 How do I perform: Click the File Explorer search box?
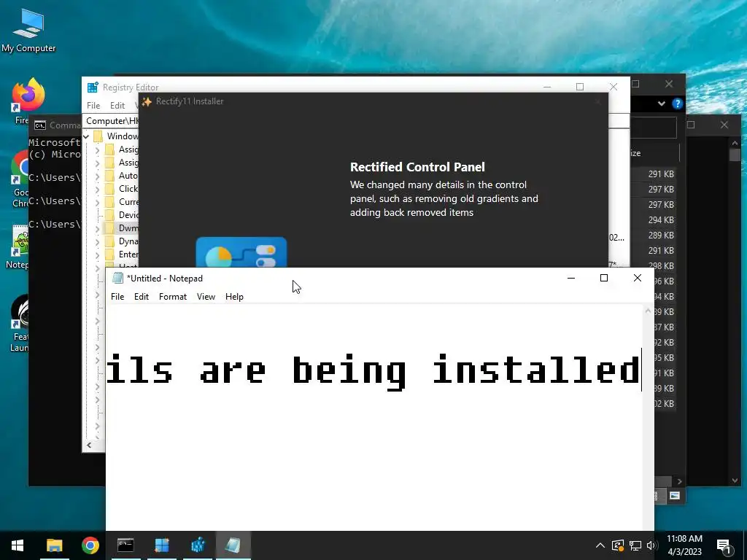[x=653, y=127]
